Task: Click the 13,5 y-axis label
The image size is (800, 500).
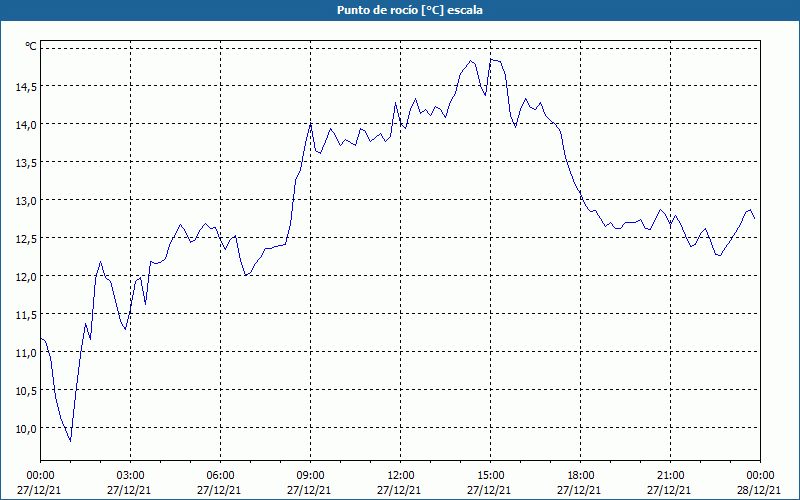Action: 26,163
